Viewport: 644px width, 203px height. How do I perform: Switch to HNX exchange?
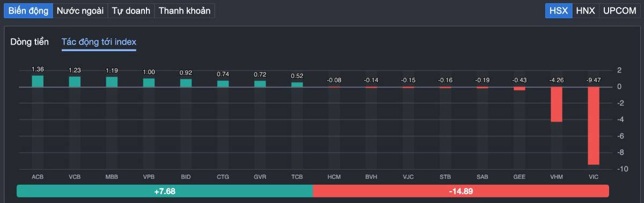point(586,11)
